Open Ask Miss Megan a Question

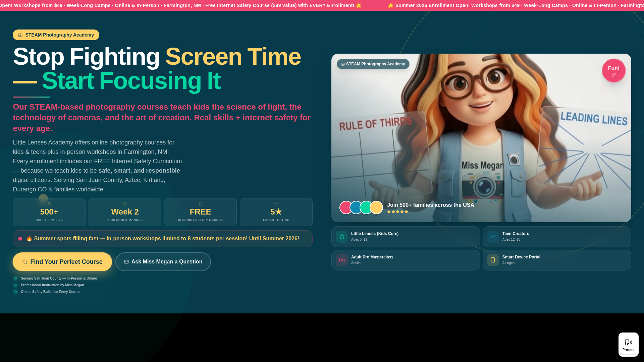[x=163, y=262]
